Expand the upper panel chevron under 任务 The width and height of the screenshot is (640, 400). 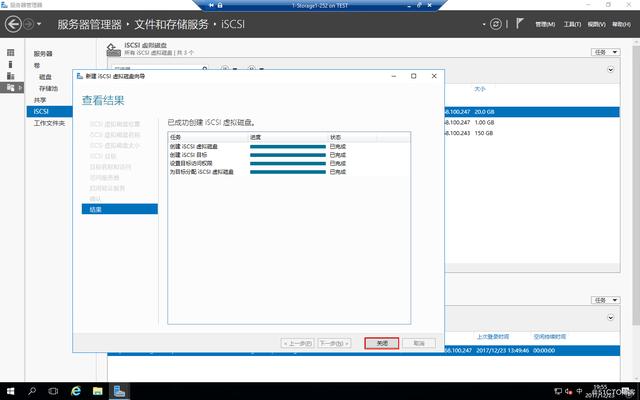611,69
